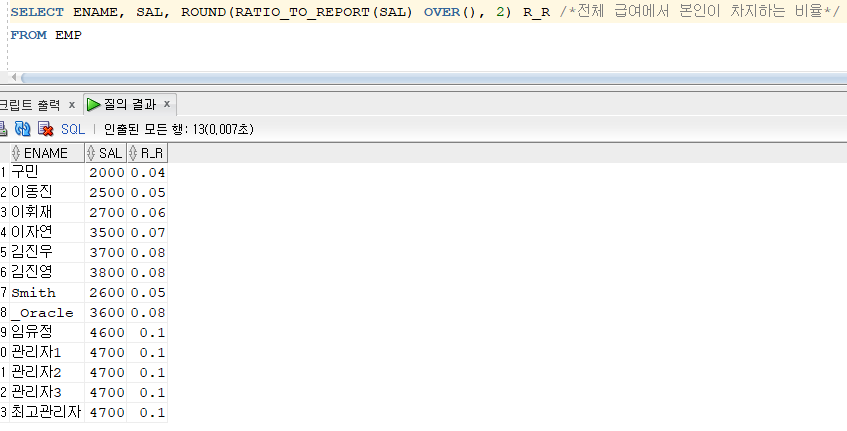847x431 pixels.
Task: Click the SELECT keyword in the editor
Action: pos(37,12)
